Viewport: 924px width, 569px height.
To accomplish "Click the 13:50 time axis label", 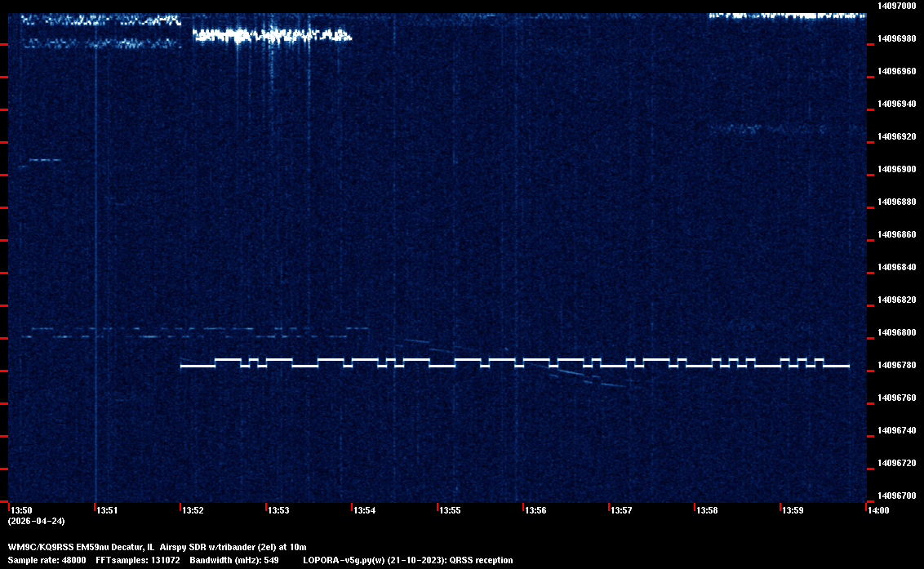I will (20, 511).
